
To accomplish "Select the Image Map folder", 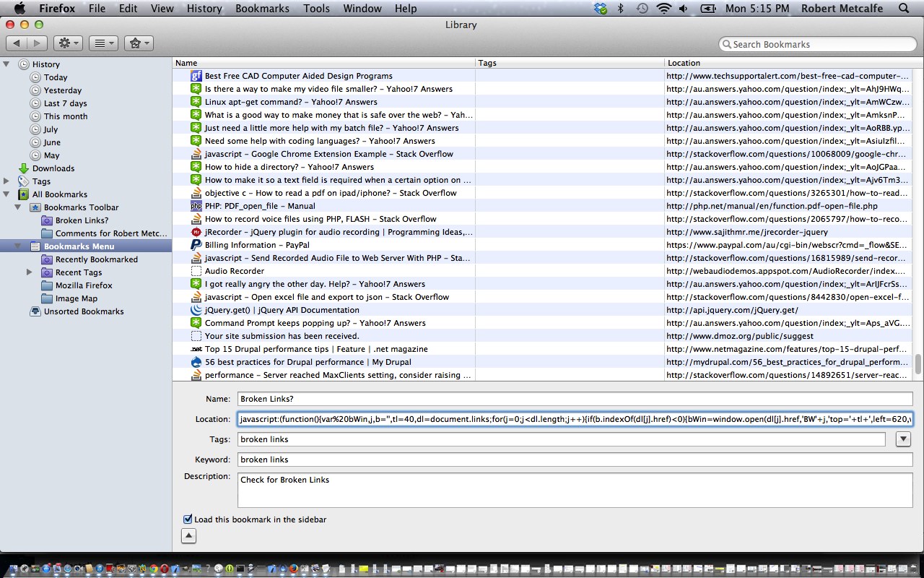I will point(69,298).
